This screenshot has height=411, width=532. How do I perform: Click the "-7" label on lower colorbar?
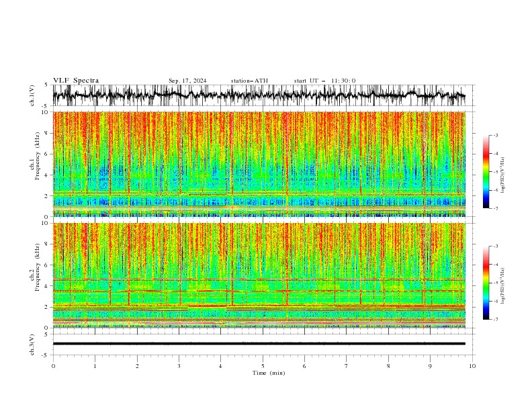pos(496,320)
